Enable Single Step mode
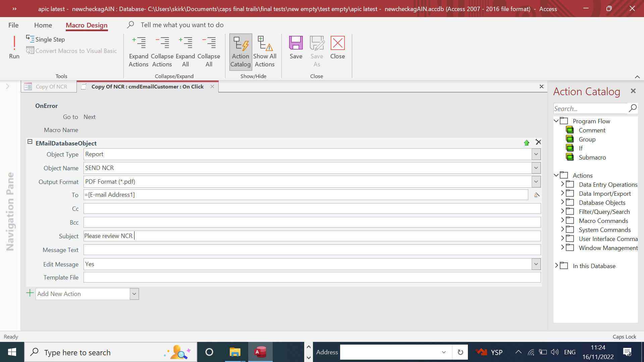Screen dimensions: 644x362 coord(46,39)
